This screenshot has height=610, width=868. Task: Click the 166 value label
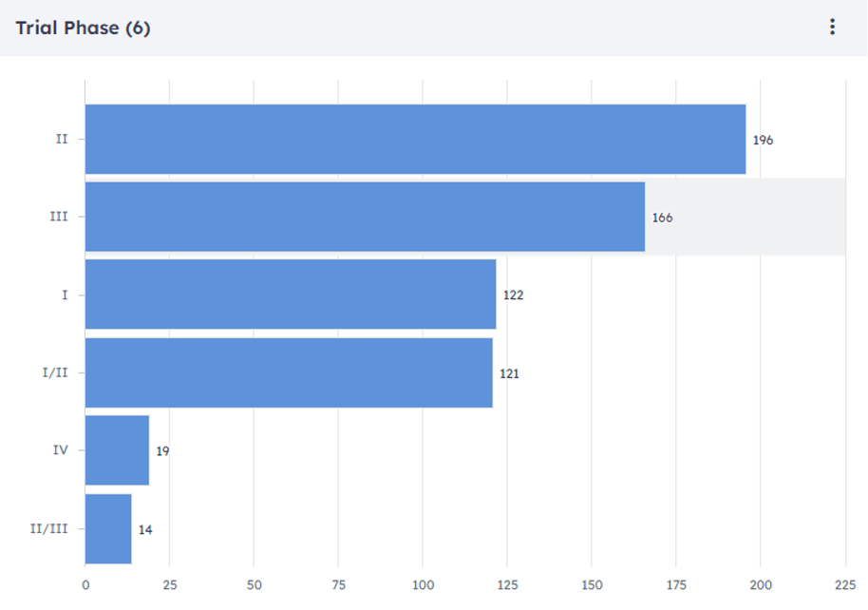tap(662, 219)
